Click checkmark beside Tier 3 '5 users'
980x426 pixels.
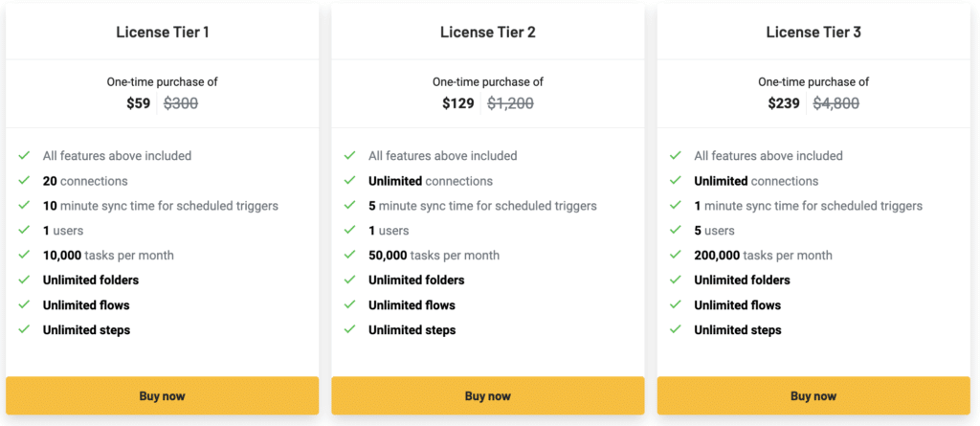click(x=676, y=231)
